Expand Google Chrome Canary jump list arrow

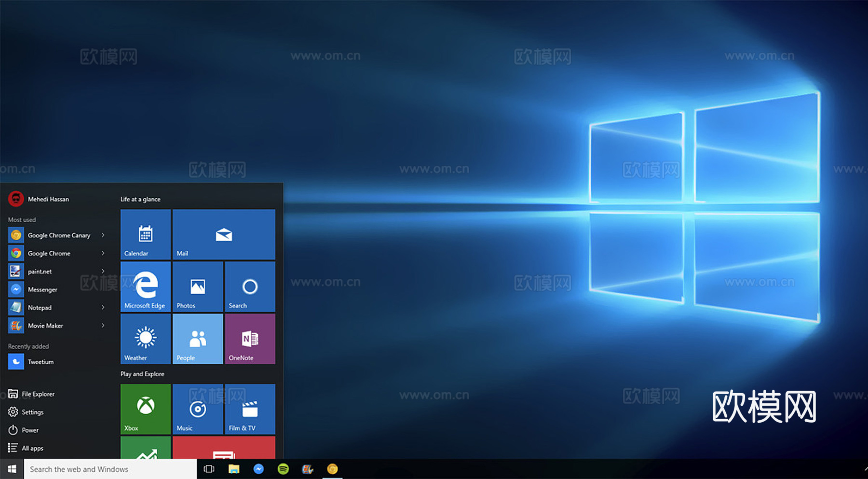point(103,235)
